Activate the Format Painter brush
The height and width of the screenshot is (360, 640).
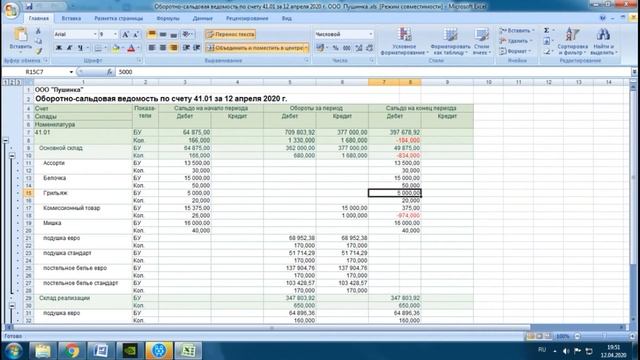pos(38,51)
